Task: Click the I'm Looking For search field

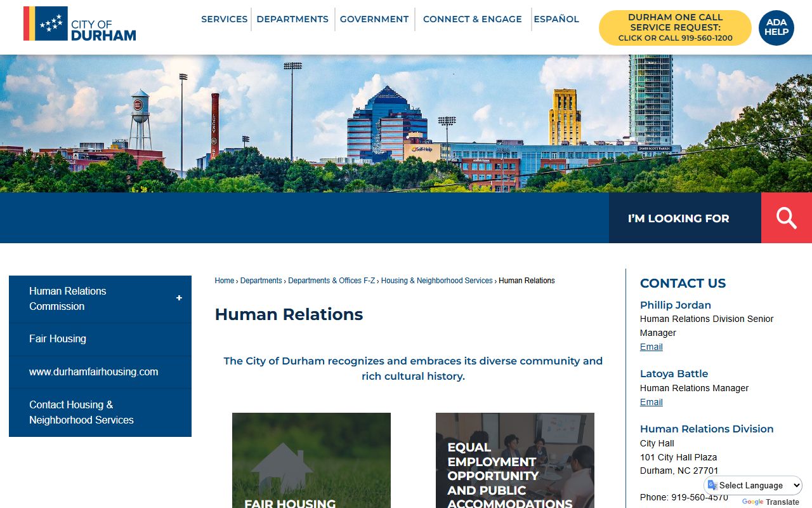Action: (x=685, y=218)
